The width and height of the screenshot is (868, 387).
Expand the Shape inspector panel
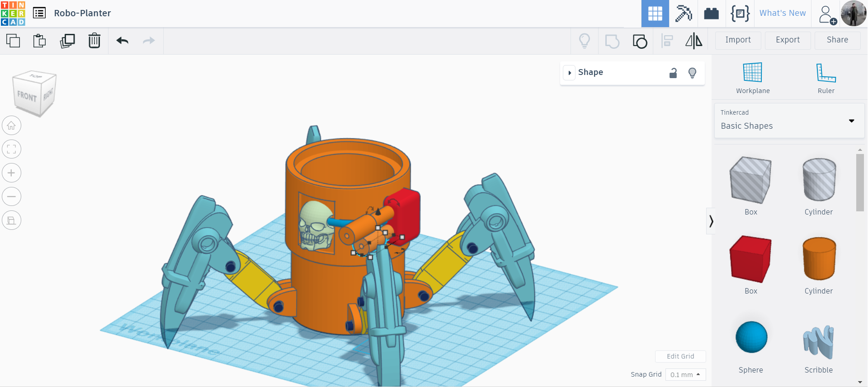570,73
